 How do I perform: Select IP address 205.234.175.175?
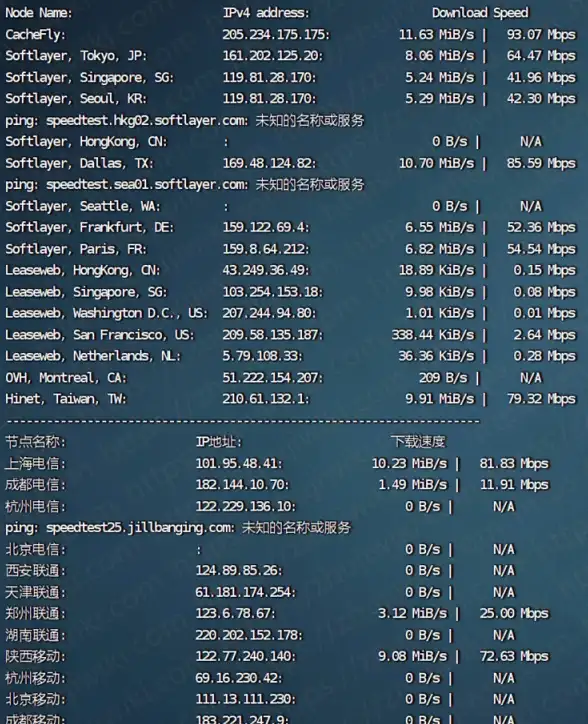coord(276,35)
